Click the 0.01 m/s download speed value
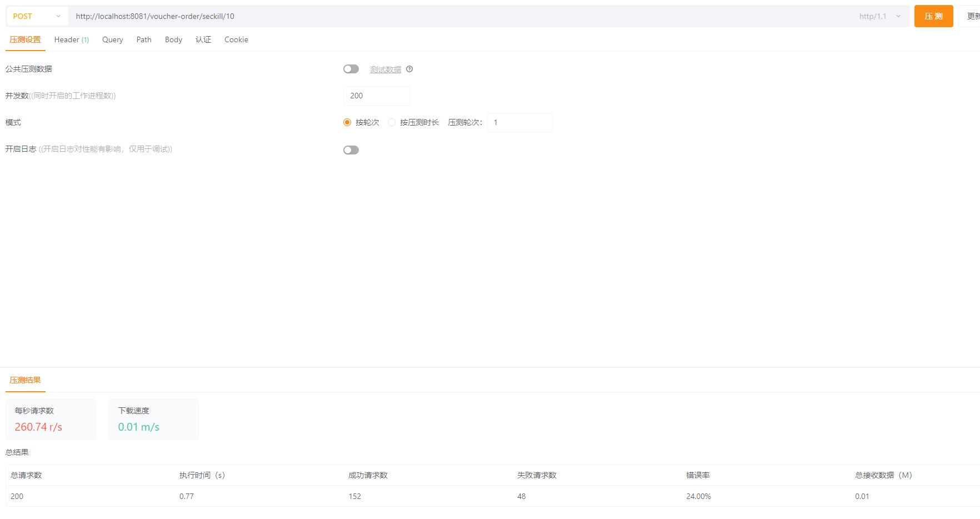This screenshot has width=980, height=519. (x=139, y=427)
